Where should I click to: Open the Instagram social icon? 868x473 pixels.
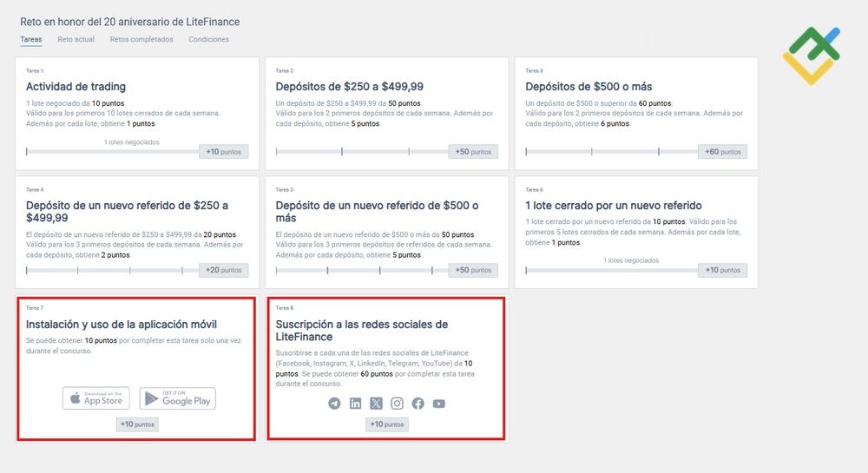point(397,404)
